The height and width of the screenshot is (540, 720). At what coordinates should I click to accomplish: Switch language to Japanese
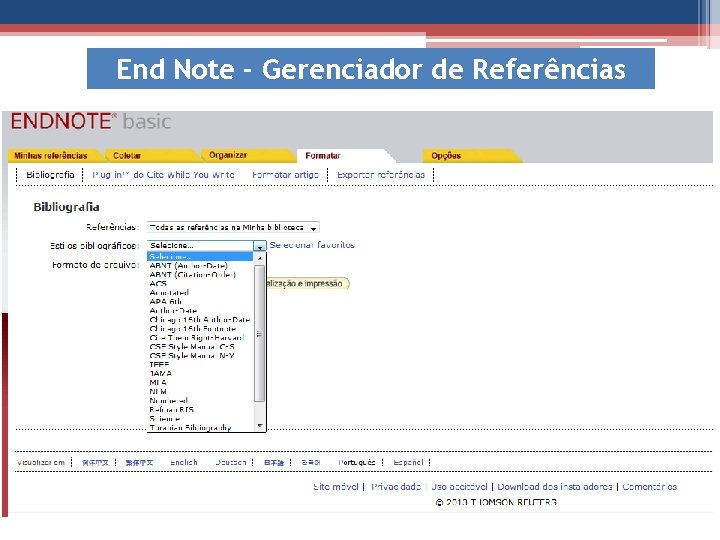click(274, 462)
